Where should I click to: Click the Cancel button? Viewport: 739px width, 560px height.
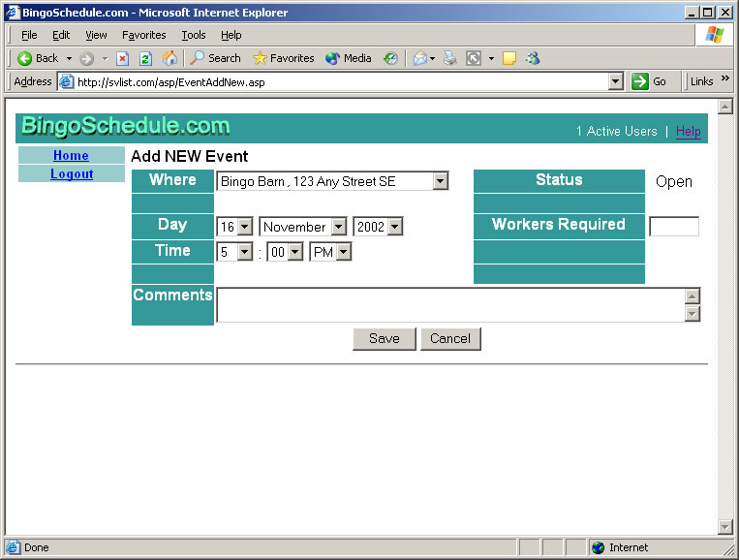click(x=450, y=338)
